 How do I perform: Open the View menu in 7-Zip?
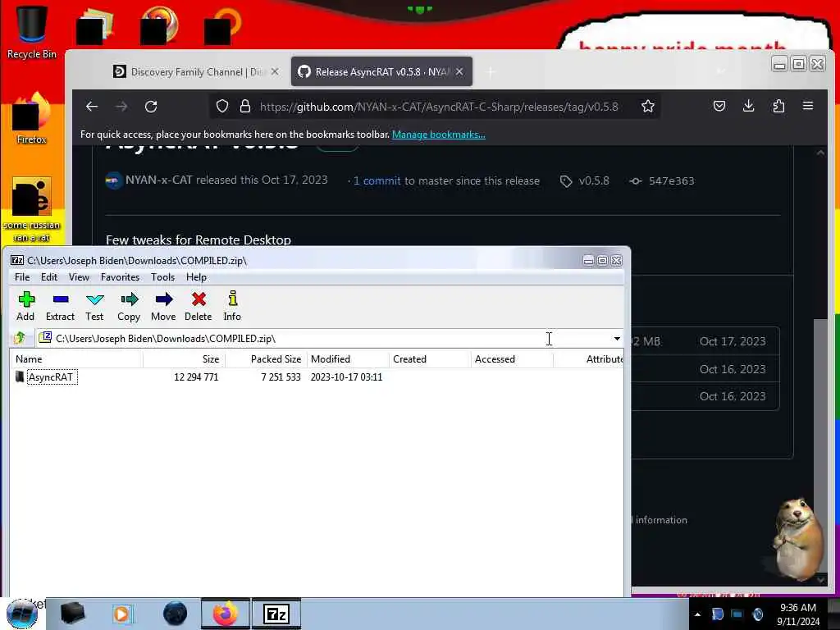click(79, 277)
